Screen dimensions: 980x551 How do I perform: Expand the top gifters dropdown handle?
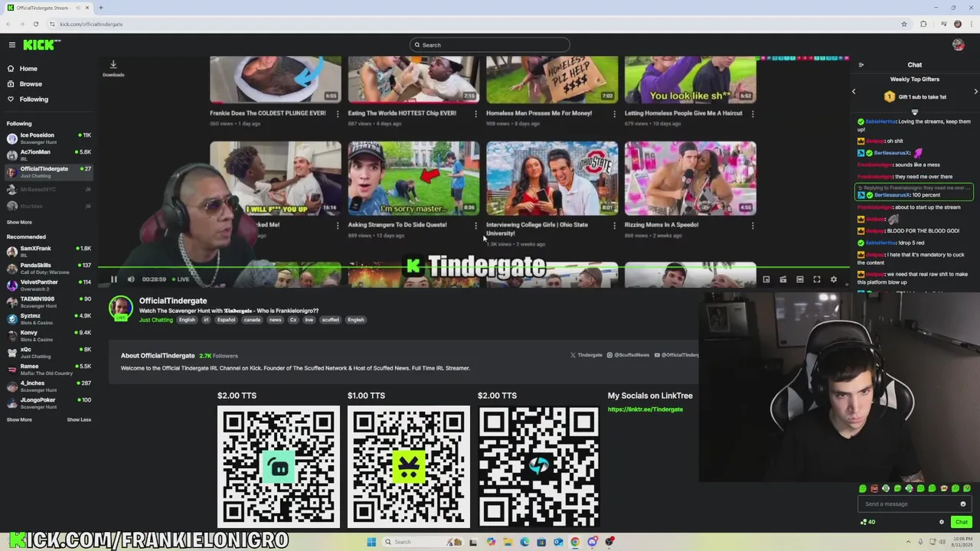(914, 112)
